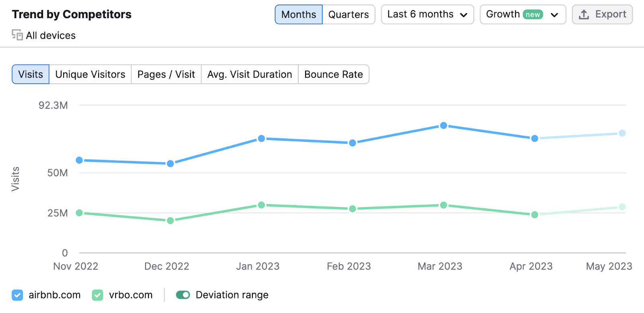Switch to the Bounce Rate tab
644x313 pixels.
[x=334, y=75]
